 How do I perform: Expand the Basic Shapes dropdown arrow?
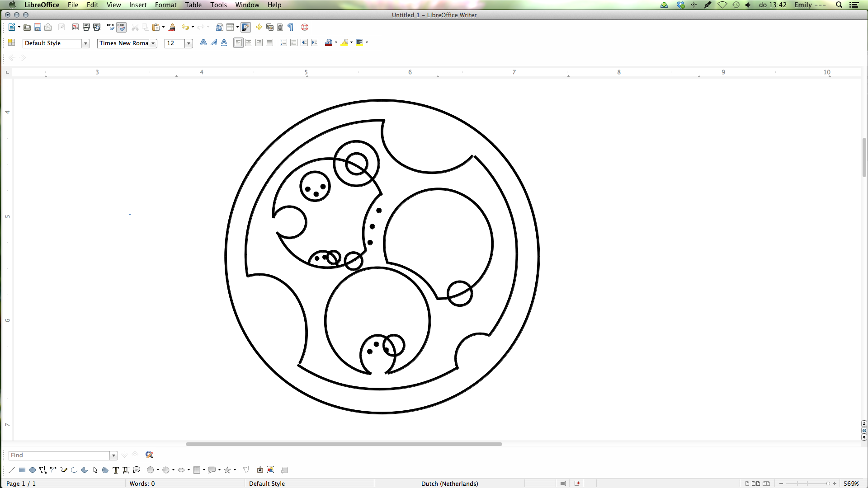pos(158,470)
